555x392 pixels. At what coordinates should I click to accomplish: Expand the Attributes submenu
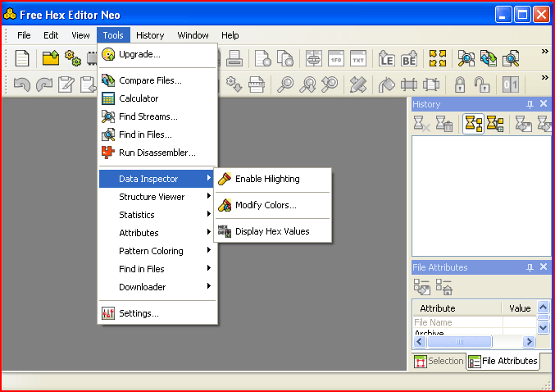click(156, 233)
